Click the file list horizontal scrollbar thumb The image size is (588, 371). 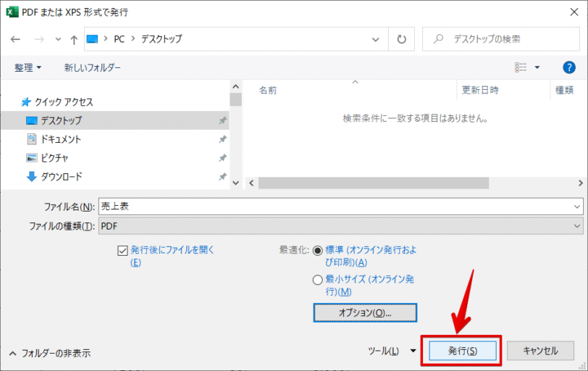(x=374, y=183)
